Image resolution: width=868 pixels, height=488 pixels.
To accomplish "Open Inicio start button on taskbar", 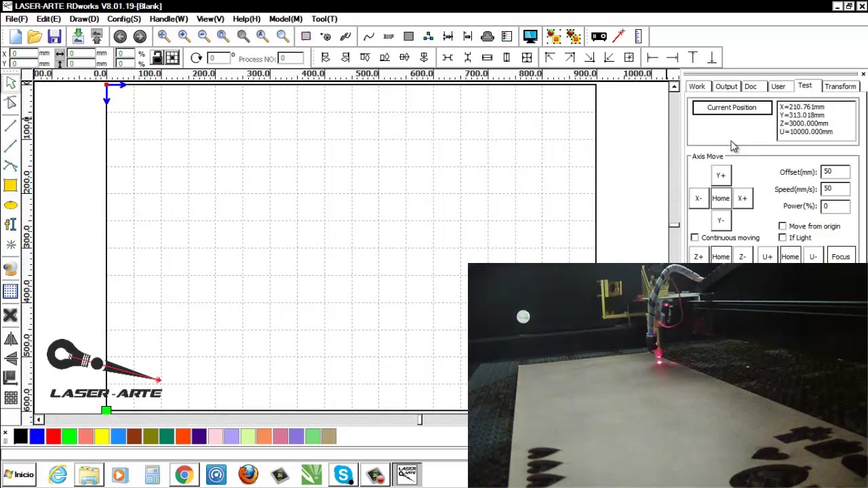I will (x=18, y=474).
